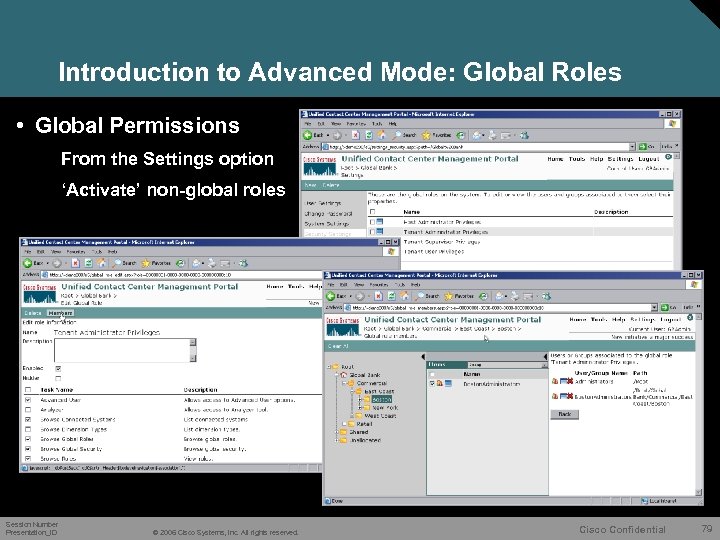Open the item type dropdown beside Items
The image size is (720, 540).
click(545, 365)
